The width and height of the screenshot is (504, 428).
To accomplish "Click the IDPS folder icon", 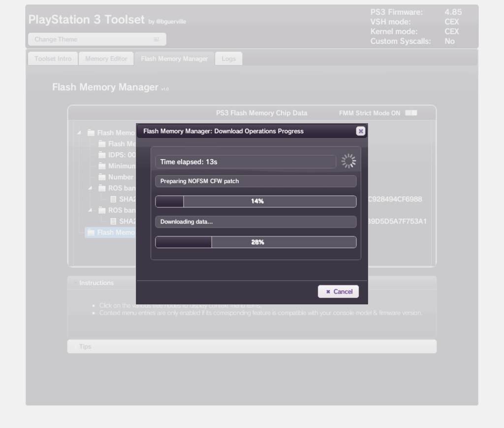I will [102, 155].
